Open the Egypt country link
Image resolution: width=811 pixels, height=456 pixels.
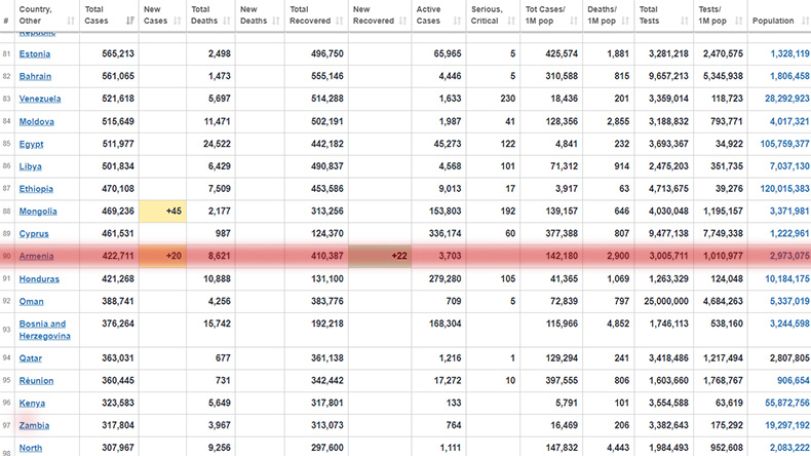(31, 144)
